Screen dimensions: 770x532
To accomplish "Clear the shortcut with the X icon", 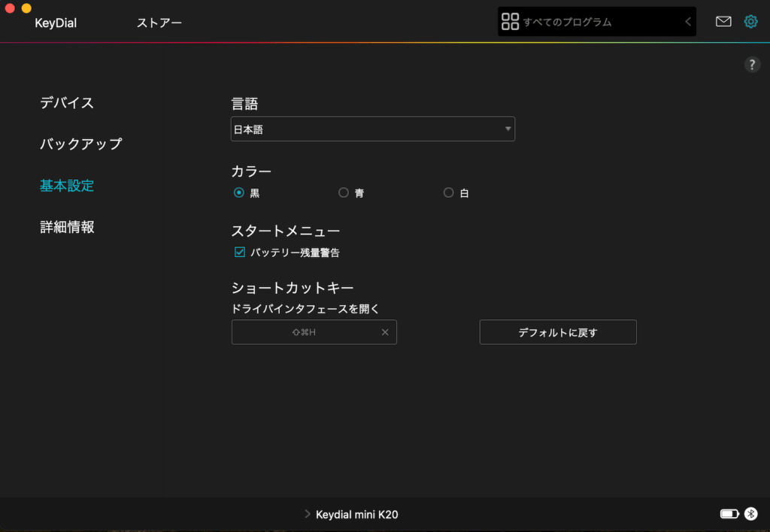I will click(x=385, y=332).
